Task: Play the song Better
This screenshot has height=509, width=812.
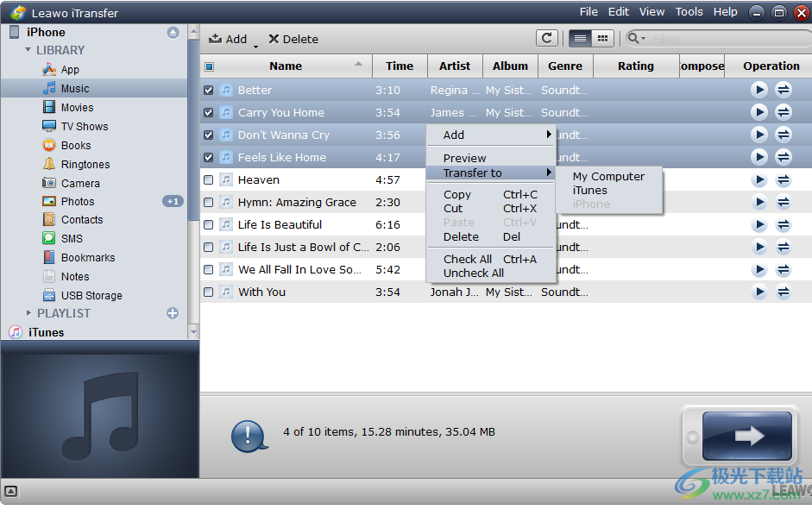Action: point(759,90)
